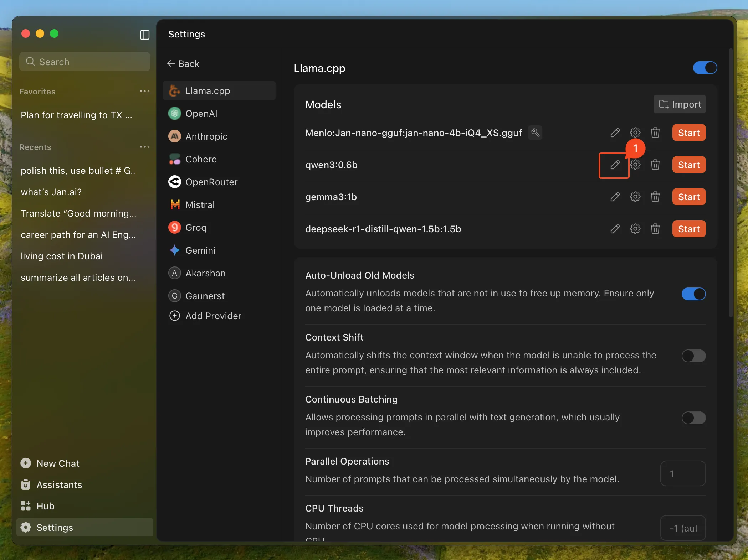Click the pencil edit icon for qwen3:0.6b
748x560 pixels.
615,165
